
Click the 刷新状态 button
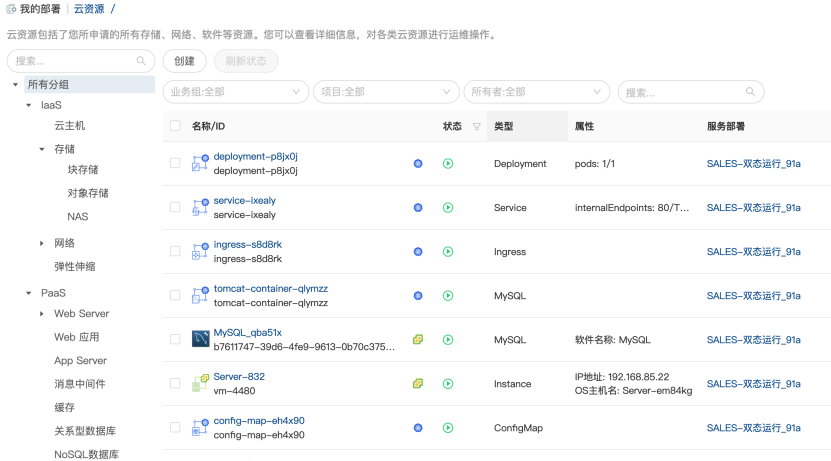pos(246,61)
